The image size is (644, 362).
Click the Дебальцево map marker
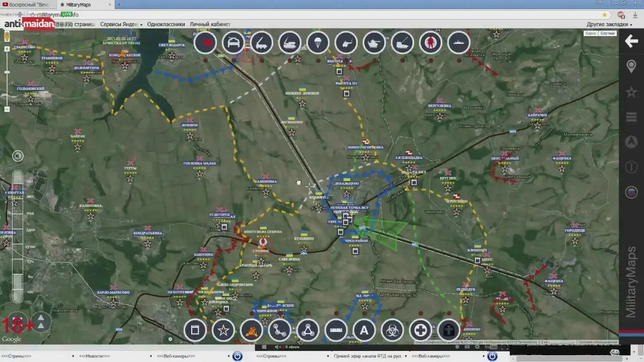pyautogui.click(x=346, y=193)
